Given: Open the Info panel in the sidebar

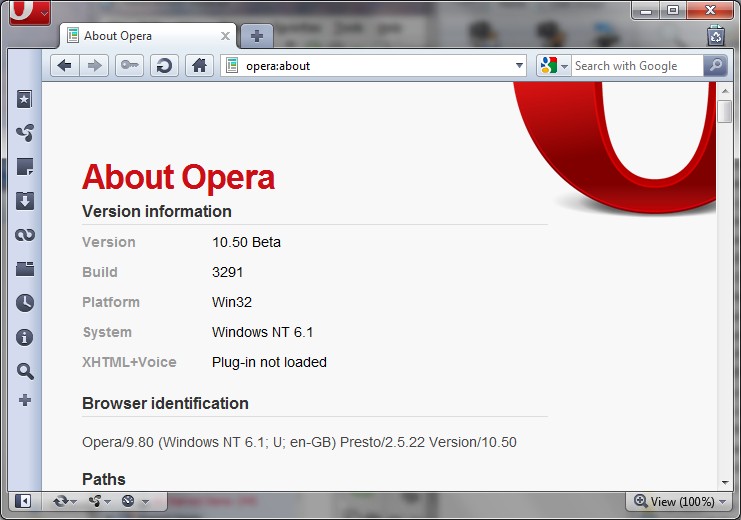Looking at the screenshot, I should (x=25, y=338).
